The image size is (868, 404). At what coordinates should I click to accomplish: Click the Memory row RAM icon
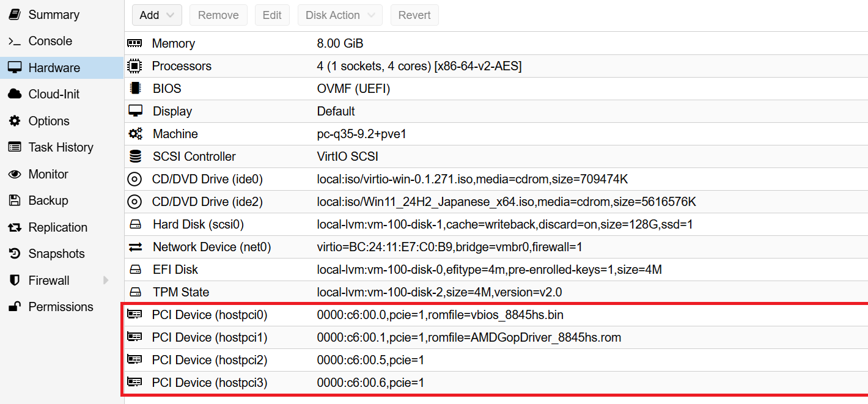(134, 43)
